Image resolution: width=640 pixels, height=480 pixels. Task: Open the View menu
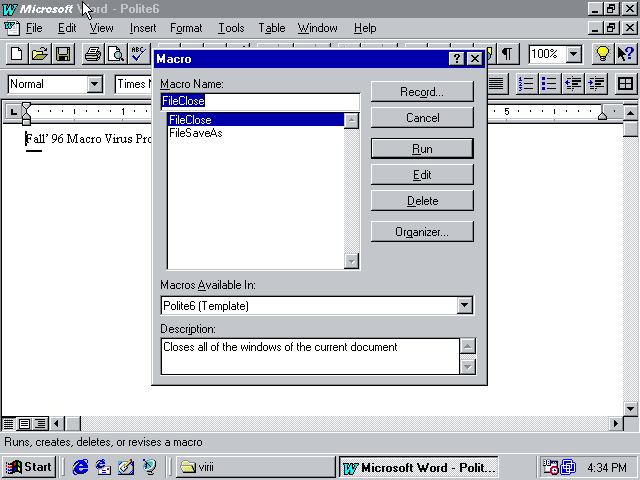[x=101, y=28]
